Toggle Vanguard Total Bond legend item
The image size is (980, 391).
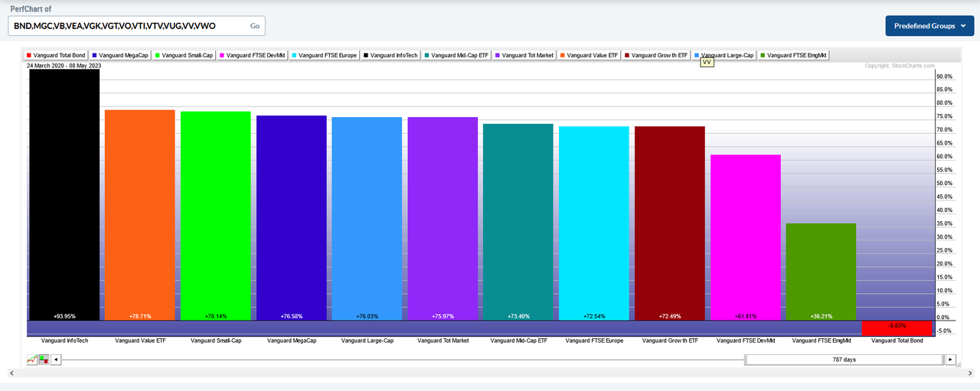click(56, 55)
